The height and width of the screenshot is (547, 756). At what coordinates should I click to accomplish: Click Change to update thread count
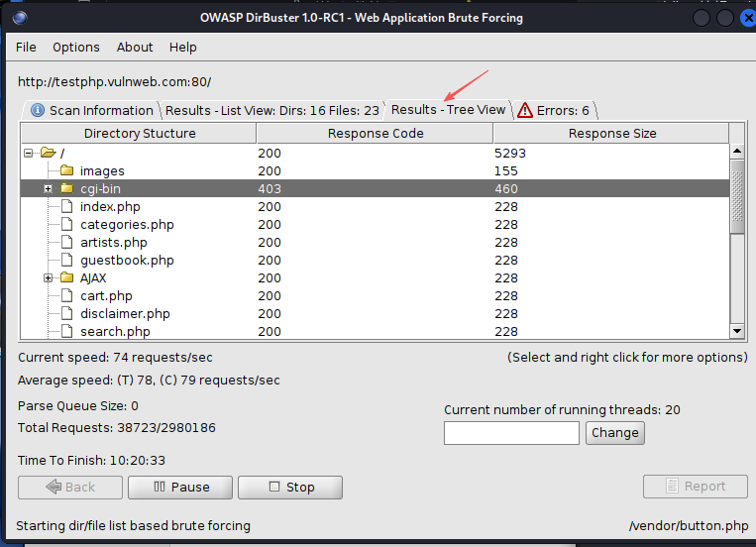pyautogui.click(x=614, y=433)
